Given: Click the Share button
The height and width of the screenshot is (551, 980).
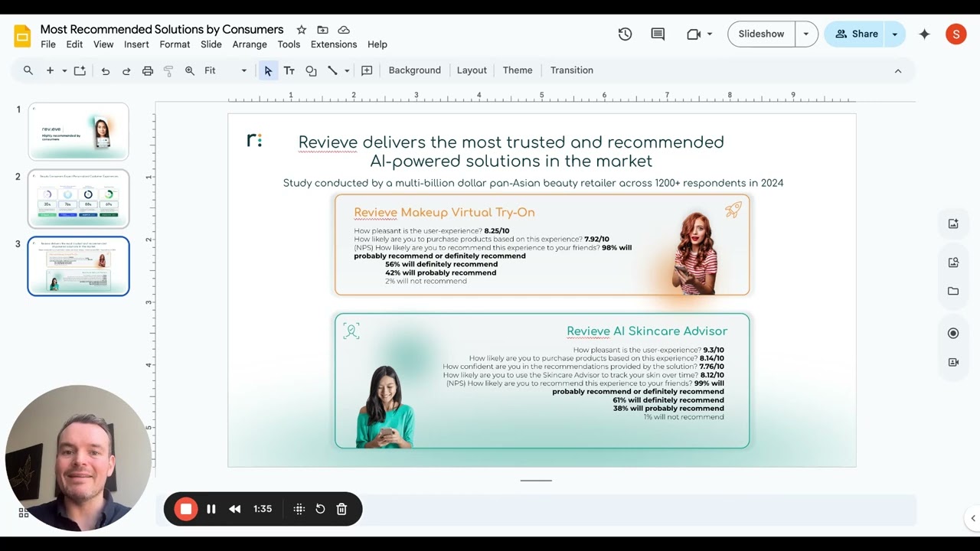Looking at the screenshot, I should pos(856,34).
